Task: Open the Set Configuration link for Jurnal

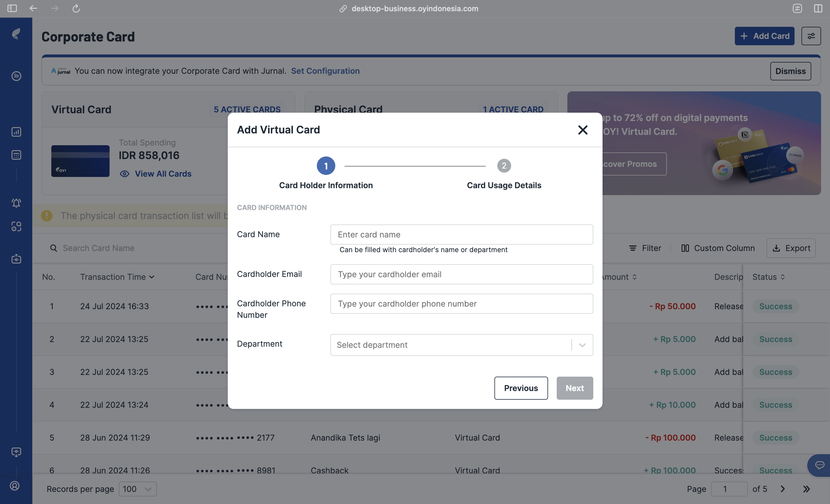Action: click(325, 71)
